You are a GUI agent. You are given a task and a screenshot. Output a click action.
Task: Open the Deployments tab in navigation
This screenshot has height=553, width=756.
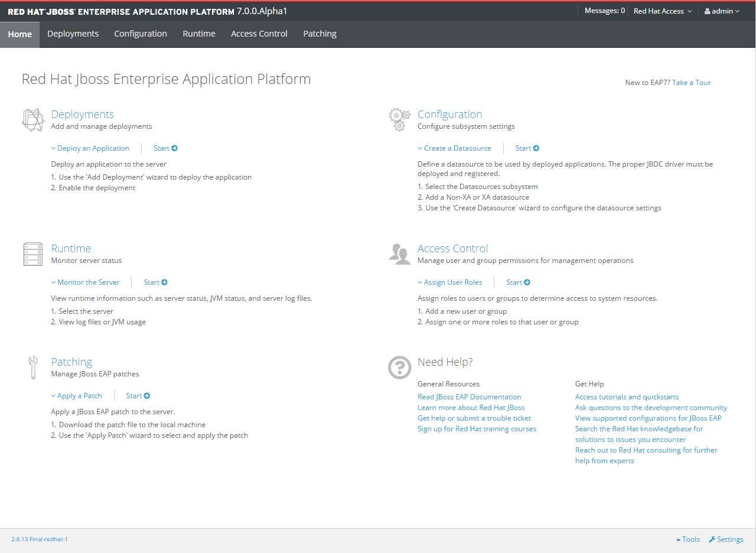tap(73, 34)
